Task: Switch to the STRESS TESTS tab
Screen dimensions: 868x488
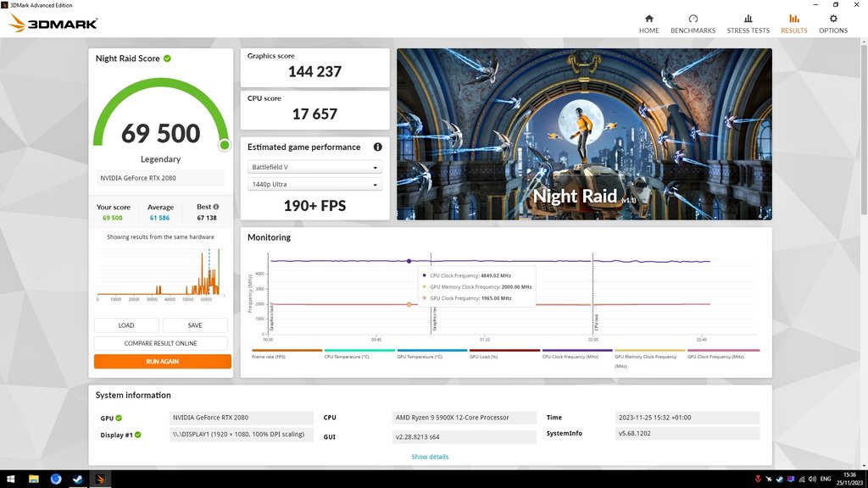Action: tap(748, 24)
